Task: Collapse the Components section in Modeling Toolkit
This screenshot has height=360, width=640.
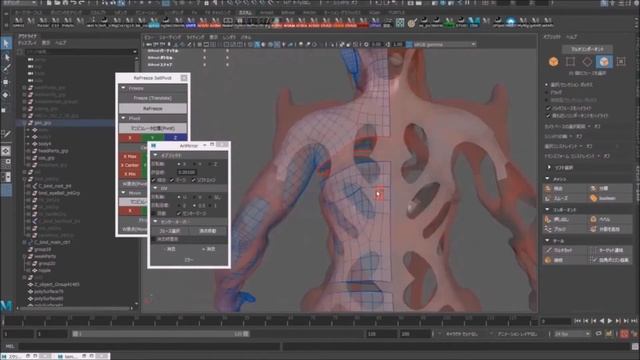Action: pos(548,209)
